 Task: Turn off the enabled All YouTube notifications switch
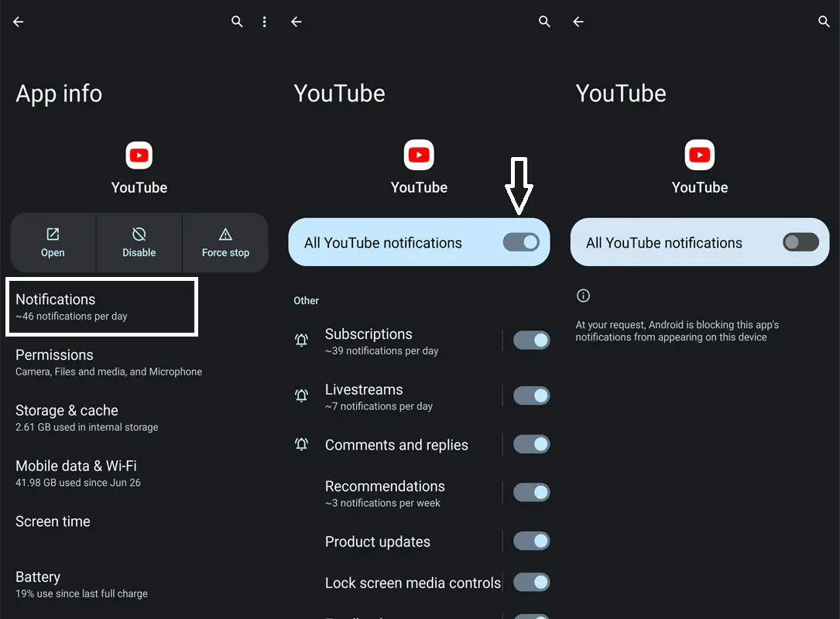[521, 242]
